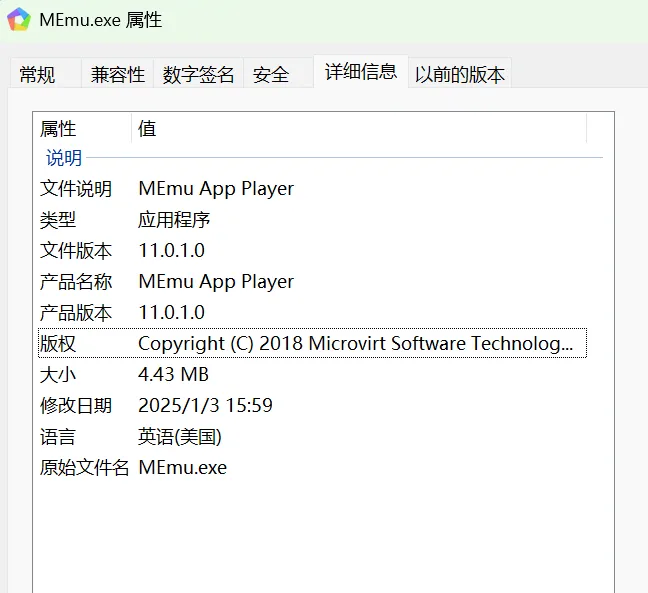Click the 应用程序 type value
The width and height of the screenshot is (648, 593).
(x=174, y=220)
